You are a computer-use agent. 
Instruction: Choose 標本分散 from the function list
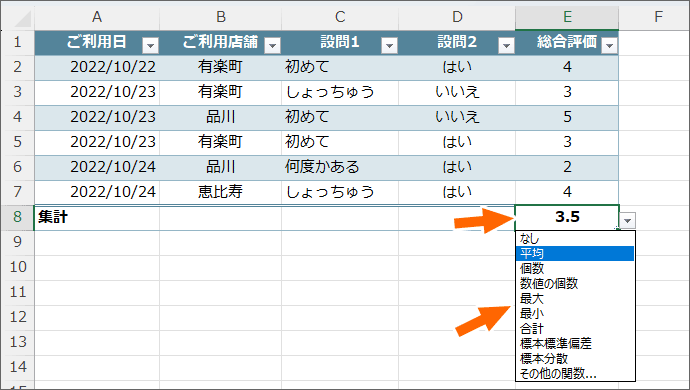tap(575, 358)
